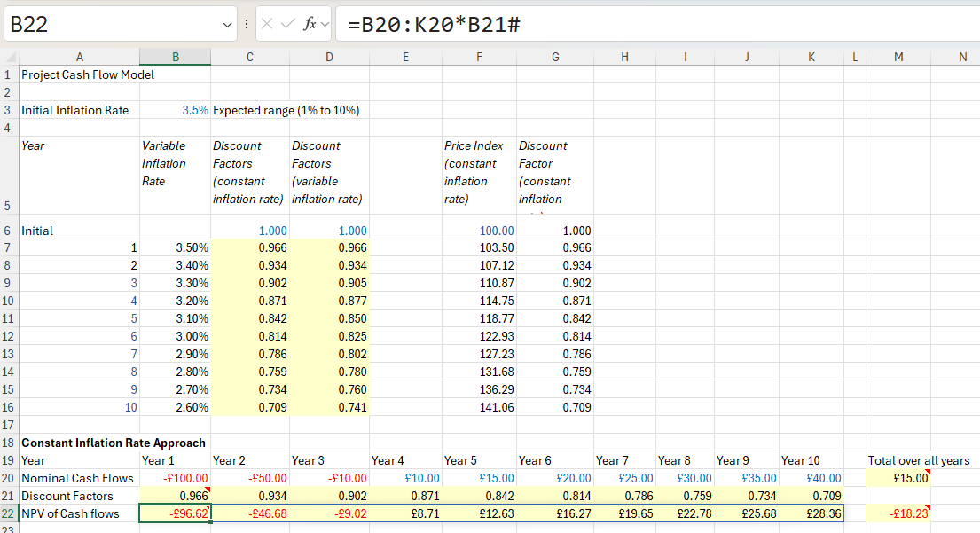This screenshot has height=533, width=980.
Task: Select column B header
Action: (x=175, y=58)
